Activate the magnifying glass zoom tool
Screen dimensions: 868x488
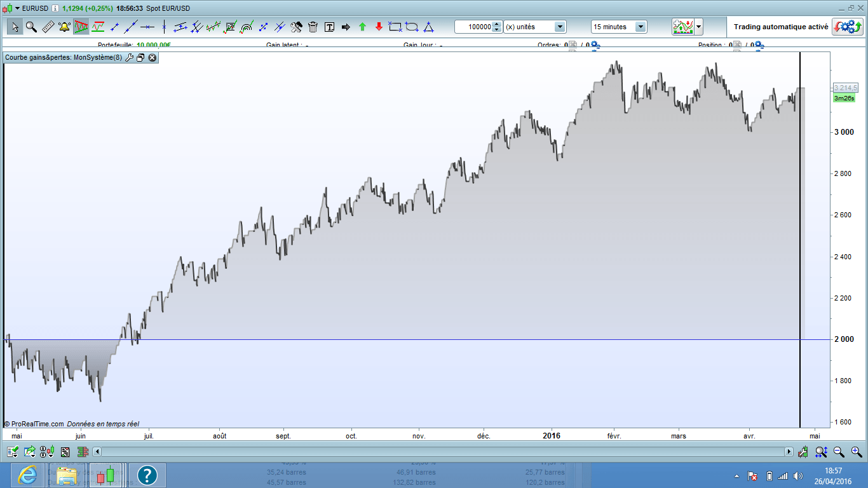pos(31,27)
